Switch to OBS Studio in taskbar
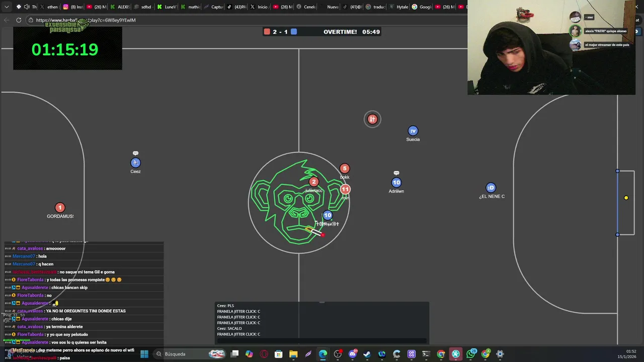This screenshot has width=644, height=362. point(338,354)
